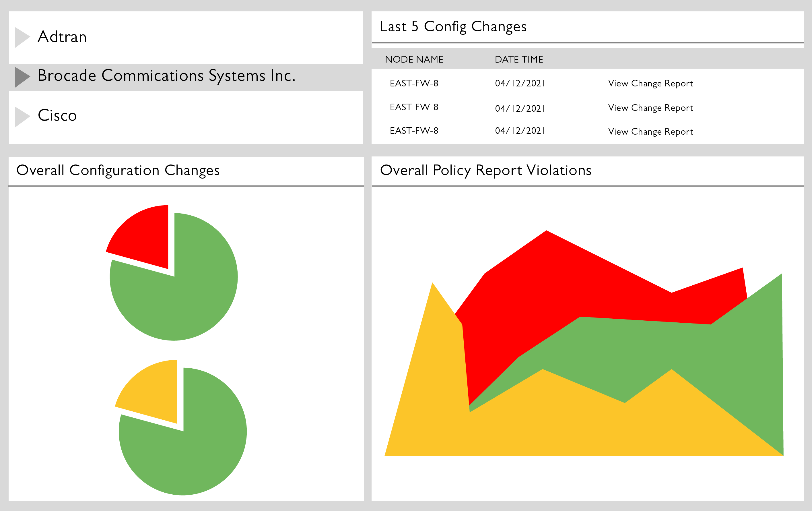Click the first row's 04/12/2021 date
This screenshot has height=511, width=812.
(520, 83)
